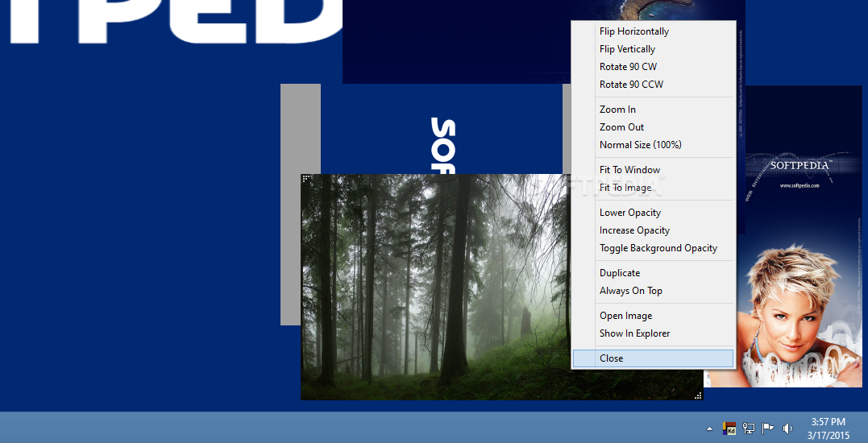Image resolution: width=868 pixels, height=443 pixels.
Task: Select Flip Horizontally from the context menu
Action: [x=653, y=31]
